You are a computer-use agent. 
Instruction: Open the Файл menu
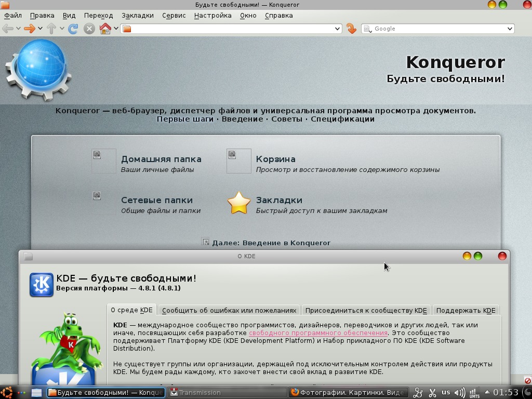[13, 16]
